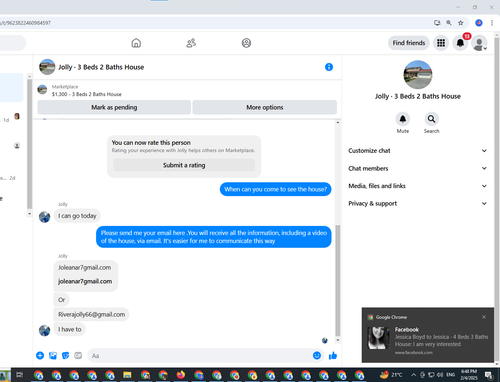Expand Privacy & support section
Image resolution: width=500 pixels, height=382 pixels.
click(418, 204)
